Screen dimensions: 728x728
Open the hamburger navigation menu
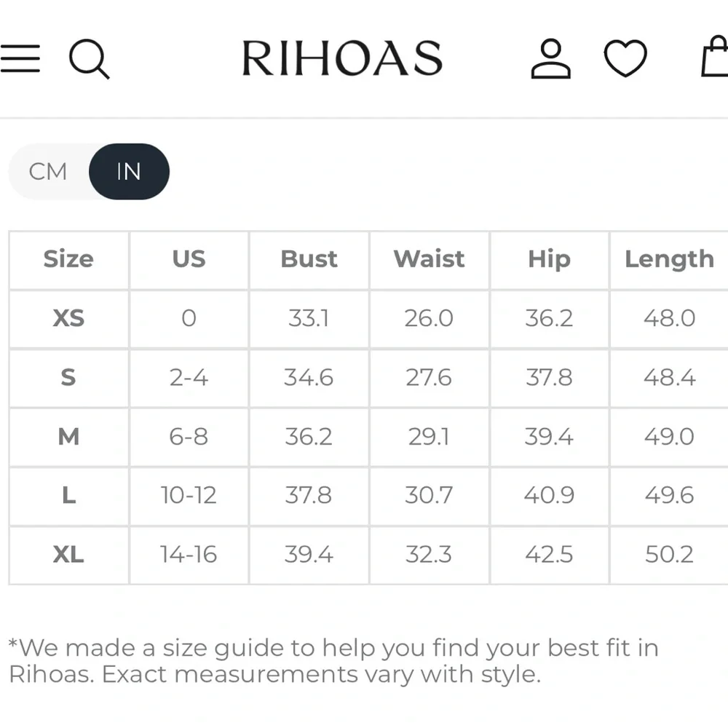pyautogui.click(x=21, y=60)
